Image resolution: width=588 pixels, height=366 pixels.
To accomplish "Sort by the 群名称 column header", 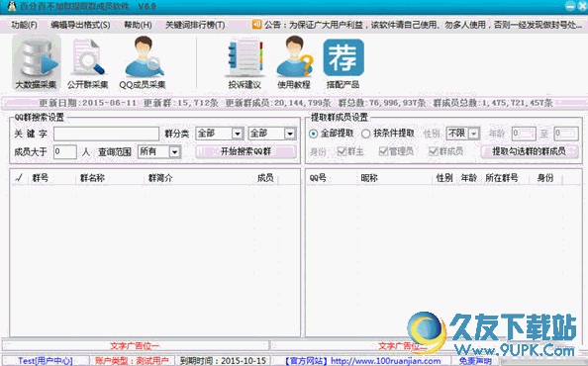I will click(x=92, y=178).
